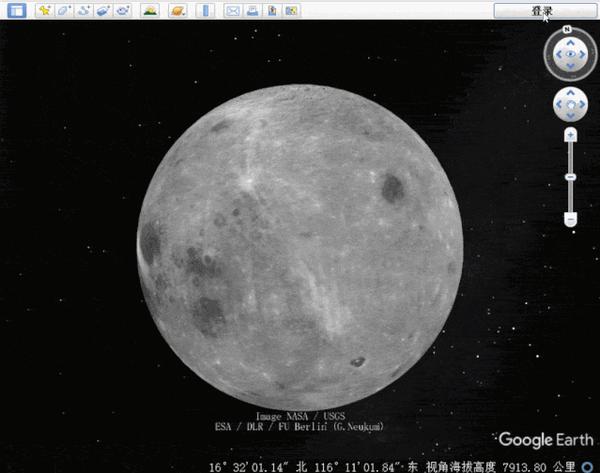Move up with the pan joystick arrow

(x=571, y=93)
